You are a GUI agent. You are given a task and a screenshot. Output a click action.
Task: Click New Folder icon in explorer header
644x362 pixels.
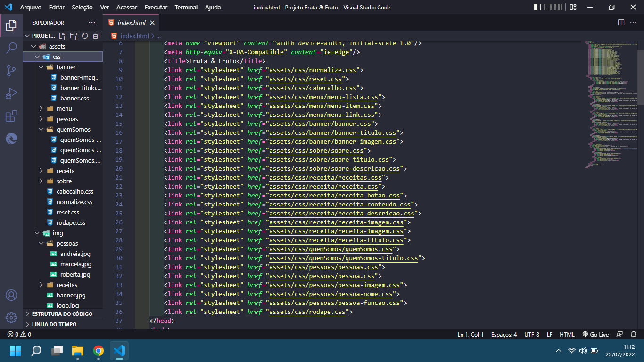(74, 36)
